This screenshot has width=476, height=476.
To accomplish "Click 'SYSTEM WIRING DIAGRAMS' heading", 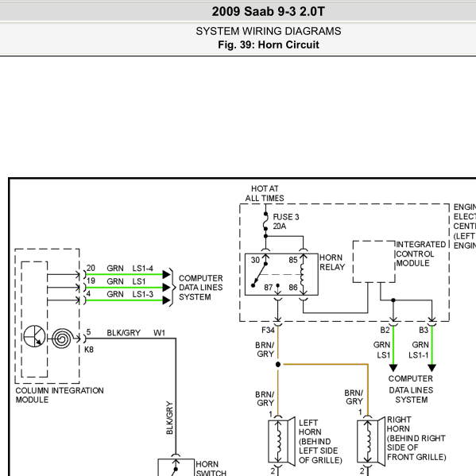I will coord(268,31).
